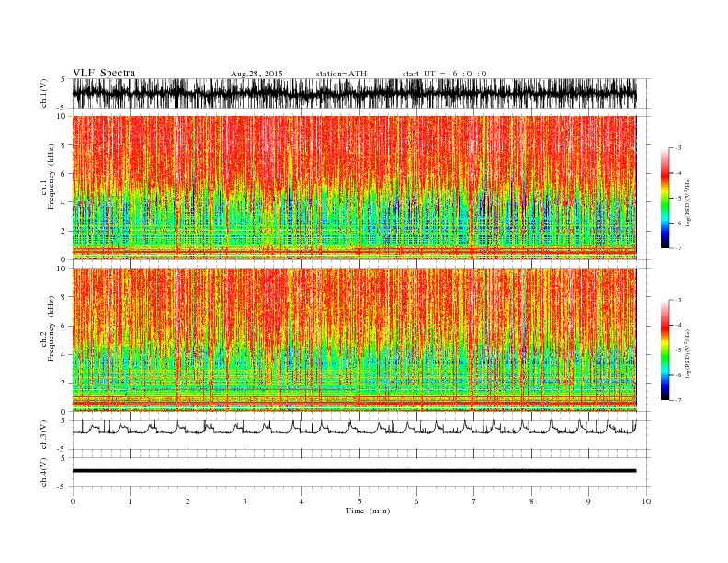The width and height of the screenshot is (728, 563).
Task: Click the "-3" label atop ch.1 colorbar
Action: (x=678, y=148)
